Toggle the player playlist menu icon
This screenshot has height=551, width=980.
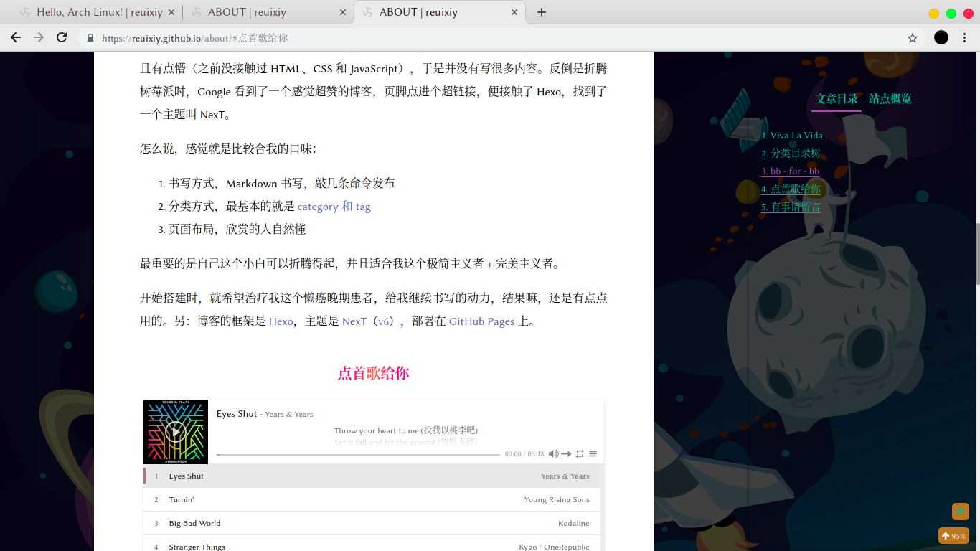pos(593,454)
